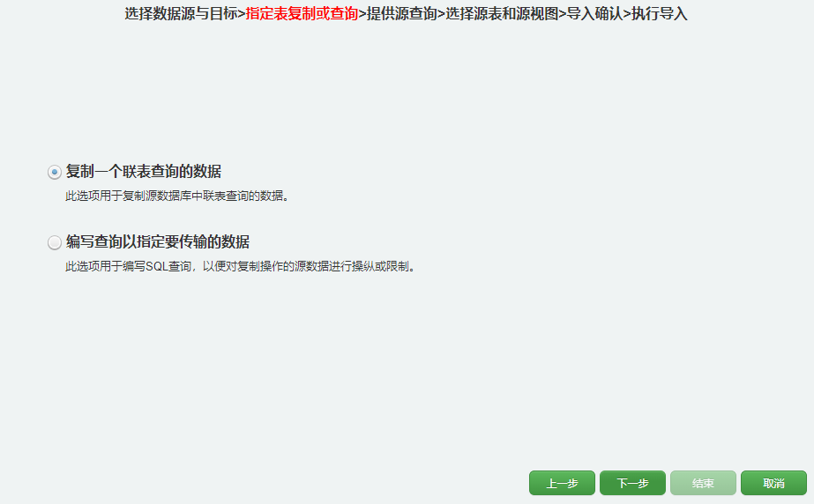
Task: Proceed with the 下一步 button
Action: coord(632,483)
